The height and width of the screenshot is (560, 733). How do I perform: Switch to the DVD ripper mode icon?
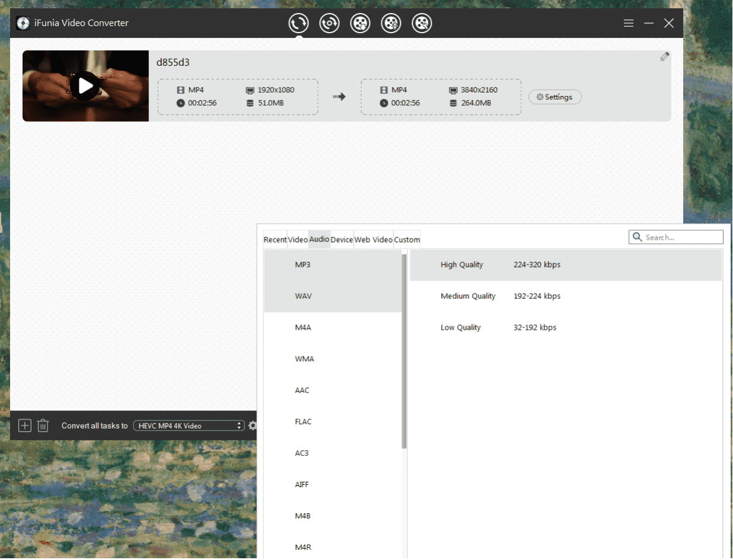[x=329, y=23]
